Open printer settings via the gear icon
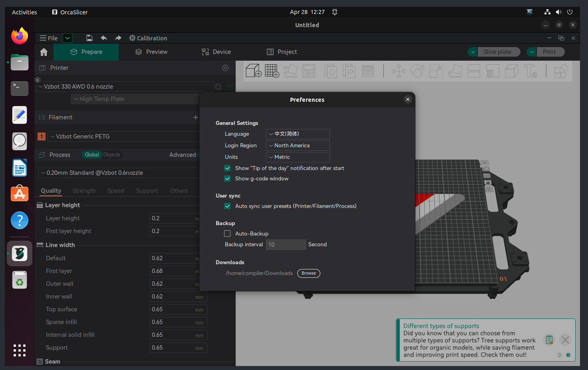588x370 pixels. click(225, 68)
